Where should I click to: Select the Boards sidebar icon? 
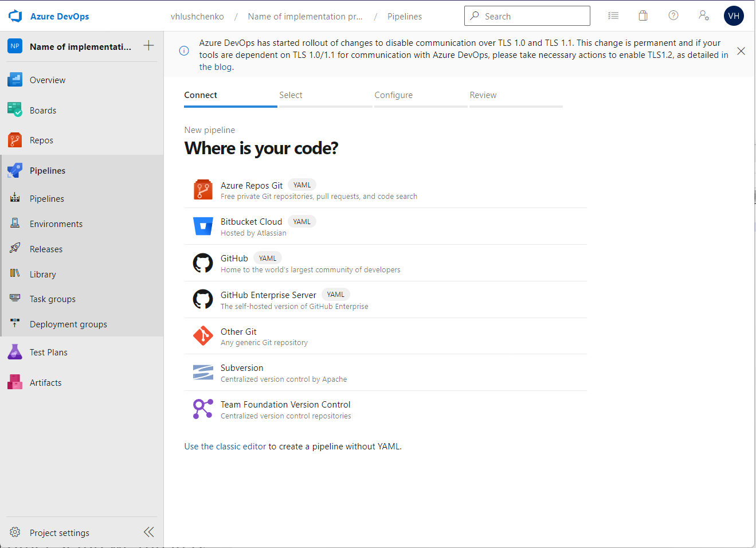14,109
